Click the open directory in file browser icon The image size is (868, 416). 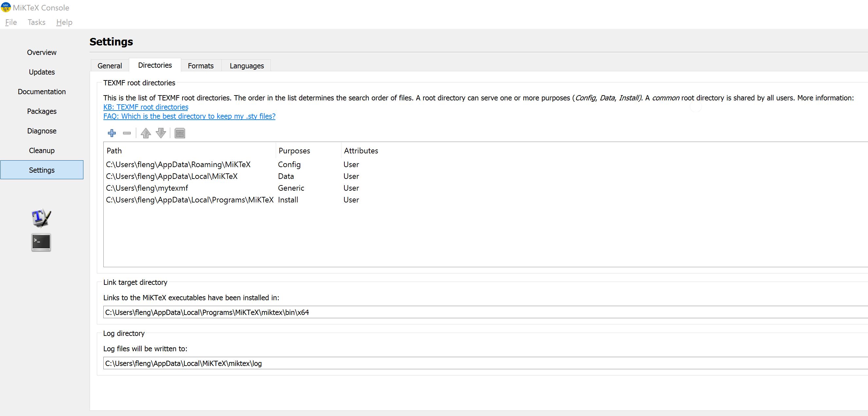180,133
